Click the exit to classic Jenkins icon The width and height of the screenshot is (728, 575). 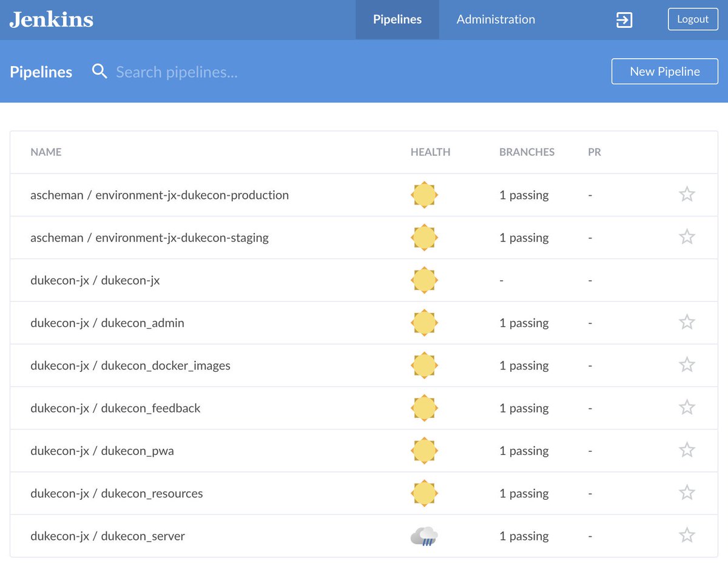tap(624, 20)
